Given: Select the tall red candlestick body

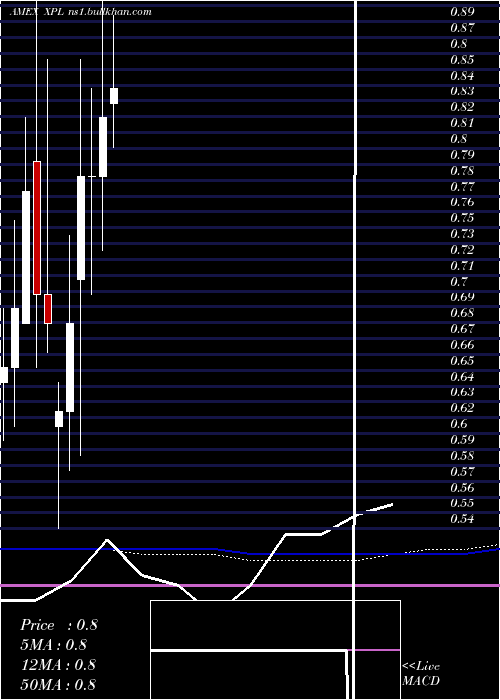Looking at the screenshot, I should [37, 228].
